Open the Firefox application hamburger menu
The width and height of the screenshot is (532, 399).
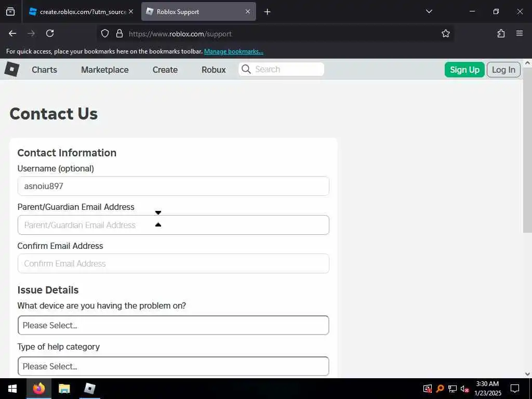(519, 33)
